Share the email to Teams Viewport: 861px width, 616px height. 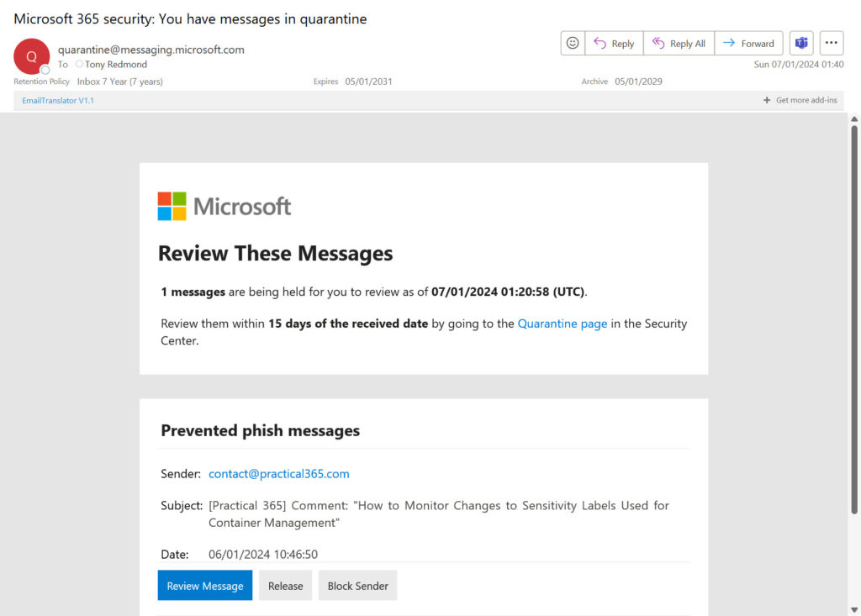point(801,44)
